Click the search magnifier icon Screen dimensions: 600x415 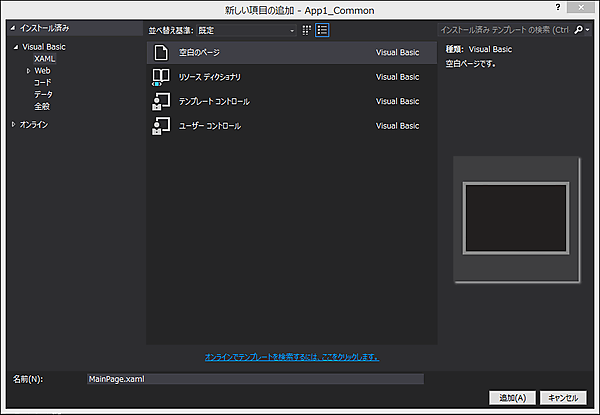[578, 30]
